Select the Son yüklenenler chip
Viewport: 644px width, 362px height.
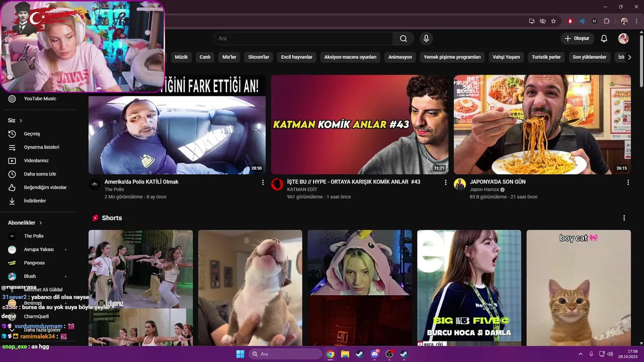coord(589,57)
